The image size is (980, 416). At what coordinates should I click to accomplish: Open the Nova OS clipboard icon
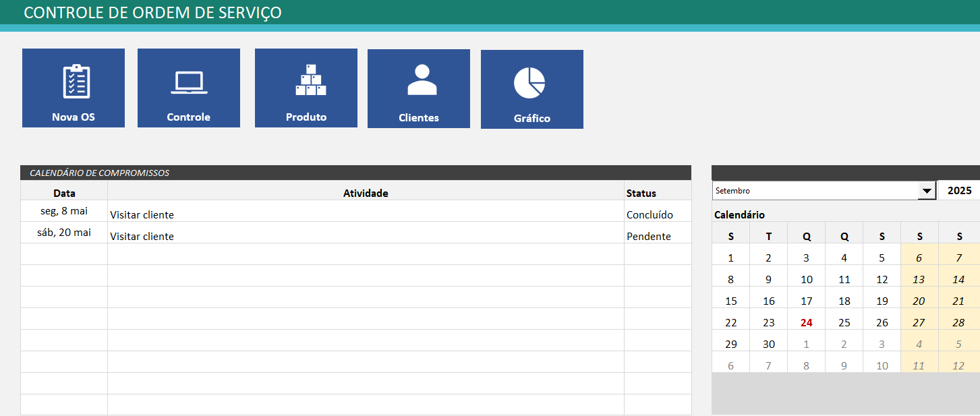pyautogui.click(x=76, y=82)
